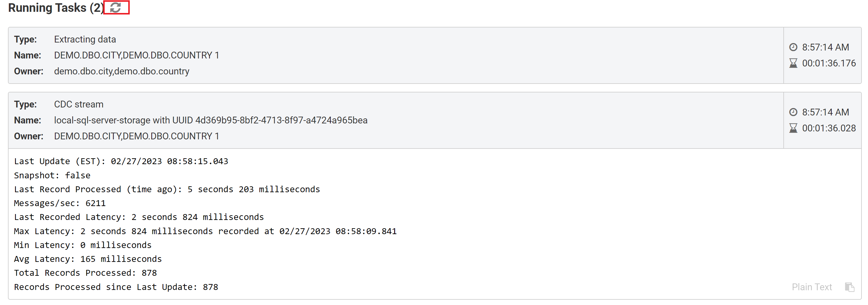Select Plain Text format label

[x=811, y=287]
